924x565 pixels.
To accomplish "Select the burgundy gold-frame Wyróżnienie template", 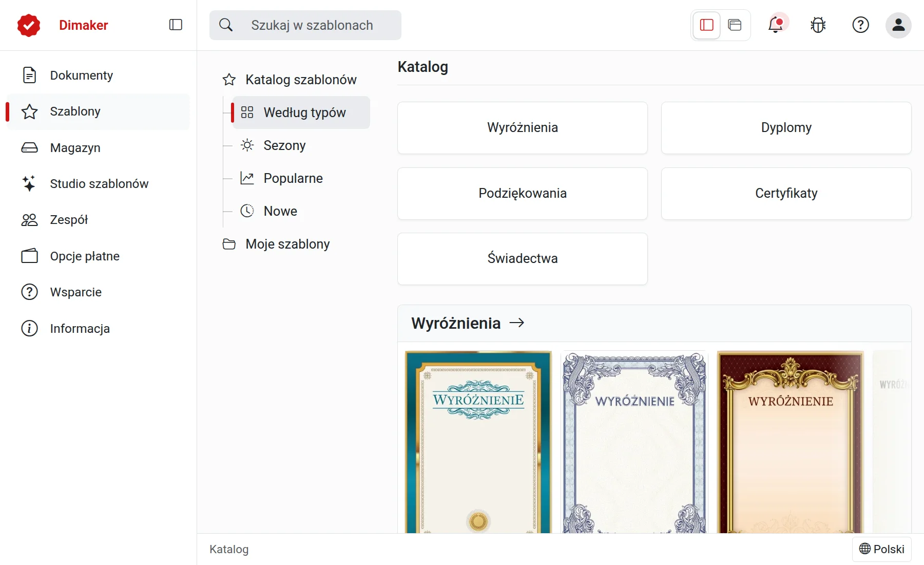I will coord(791,442).
